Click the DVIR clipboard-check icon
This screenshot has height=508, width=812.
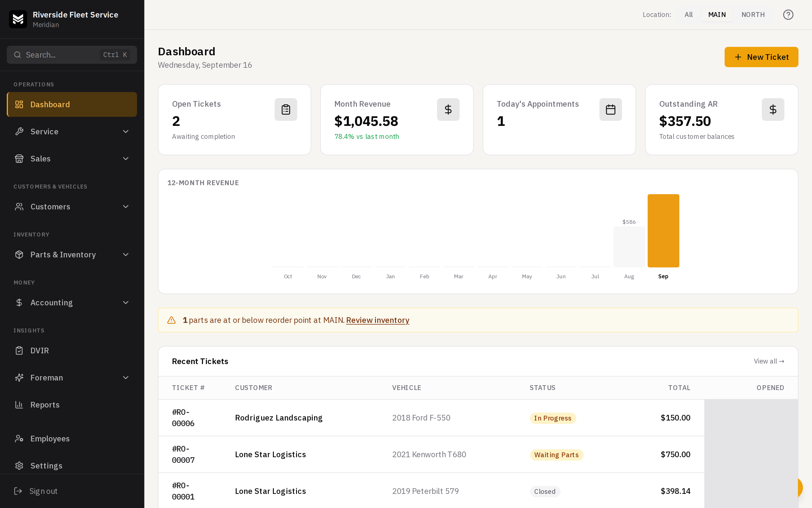[19, 351]
